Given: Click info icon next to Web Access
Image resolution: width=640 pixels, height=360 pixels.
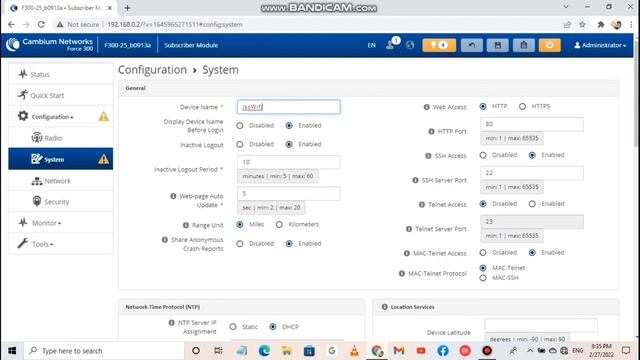Looking at the screenshot, I should point(427,107).
